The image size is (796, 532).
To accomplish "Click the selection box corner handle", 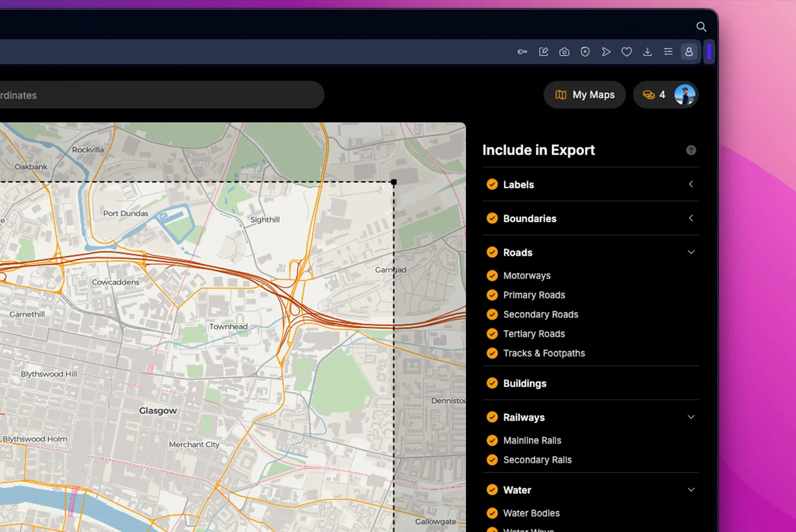I will coord(394,182).
